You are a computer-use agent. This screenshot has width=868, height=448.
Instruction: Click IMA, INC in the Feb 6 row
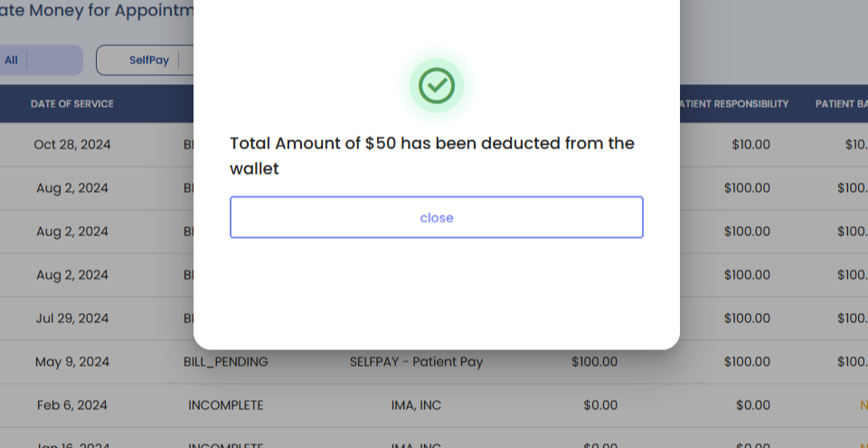pyautogui.click(x=416, y=405)
